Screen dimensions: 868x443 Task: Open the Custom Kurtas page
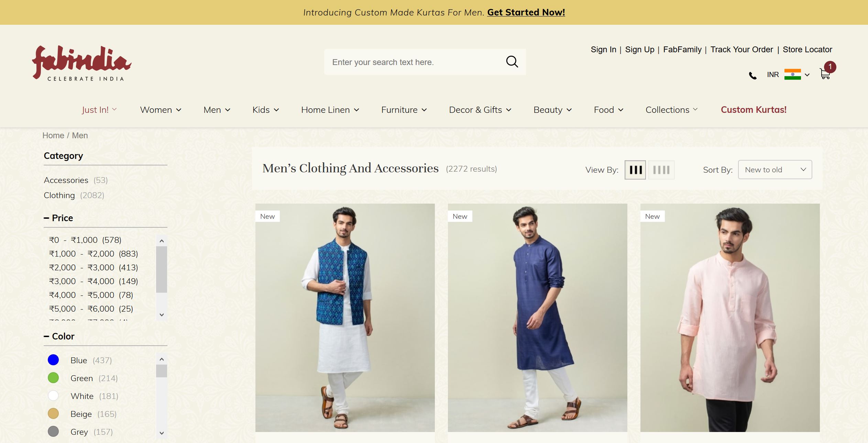click(x=753, y=110)
